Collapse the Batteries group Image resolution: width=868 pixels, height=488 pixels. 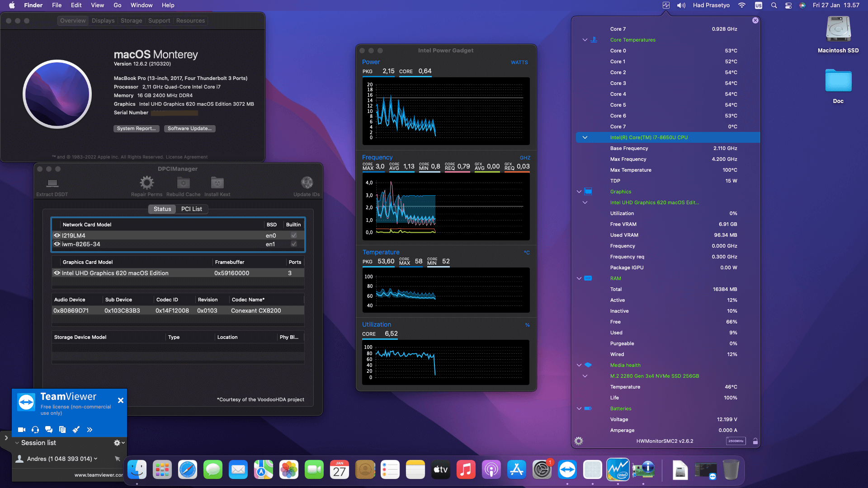click(579, 408)
